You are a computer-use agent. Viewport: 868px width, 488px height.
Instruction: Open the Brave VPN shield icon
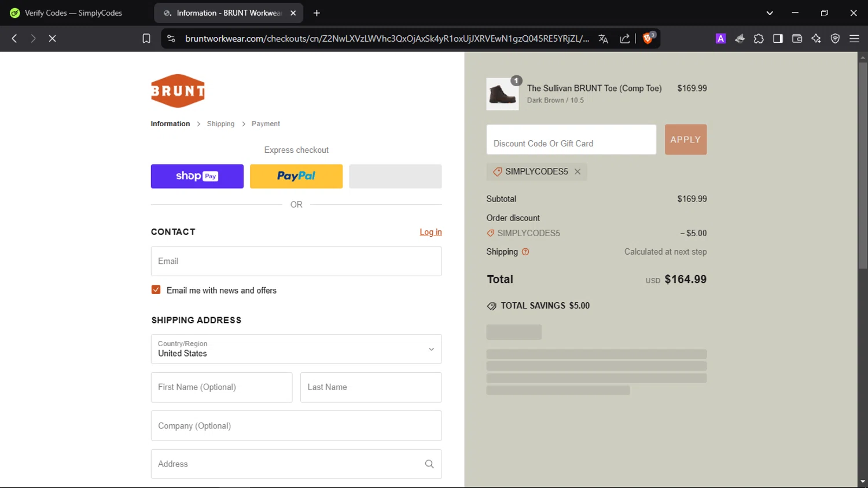coord(835,38)
